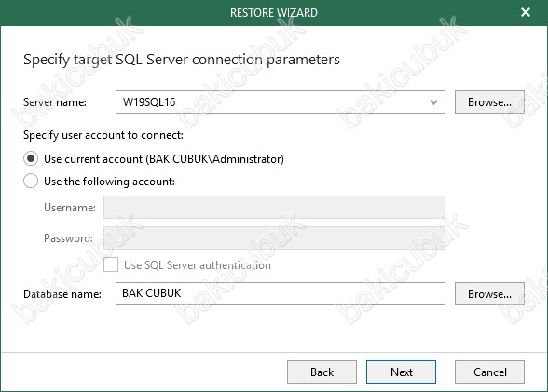Click the RESTORE WIZARD title bar
This screenshot has height=392, width=548.
click(x=274, y=12)
